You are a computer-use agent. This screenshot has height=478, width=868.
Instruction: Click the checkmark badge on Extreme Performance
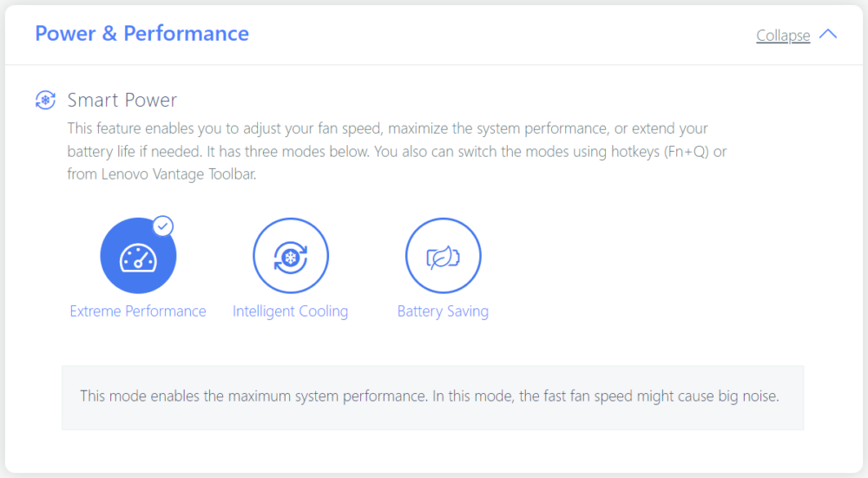162,226
